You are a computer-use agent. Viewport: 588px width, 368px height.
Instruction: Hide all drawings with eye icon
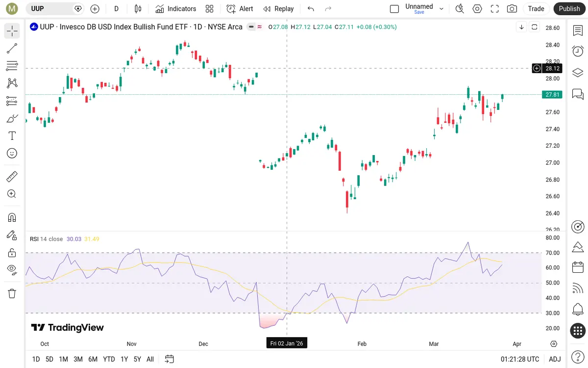point(12,269)
